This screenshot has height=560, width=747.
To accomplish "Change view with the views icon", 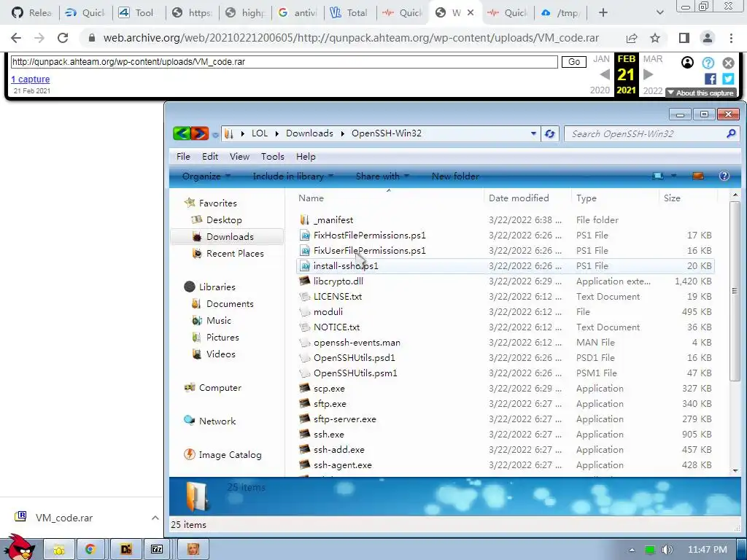I will pos(659,176).
